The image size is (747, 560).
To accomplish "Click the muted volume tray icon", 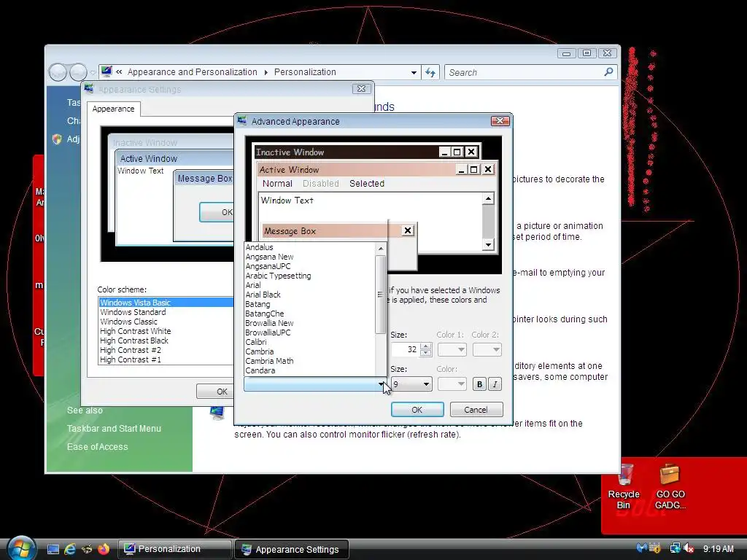I will [x=689, y=548].
